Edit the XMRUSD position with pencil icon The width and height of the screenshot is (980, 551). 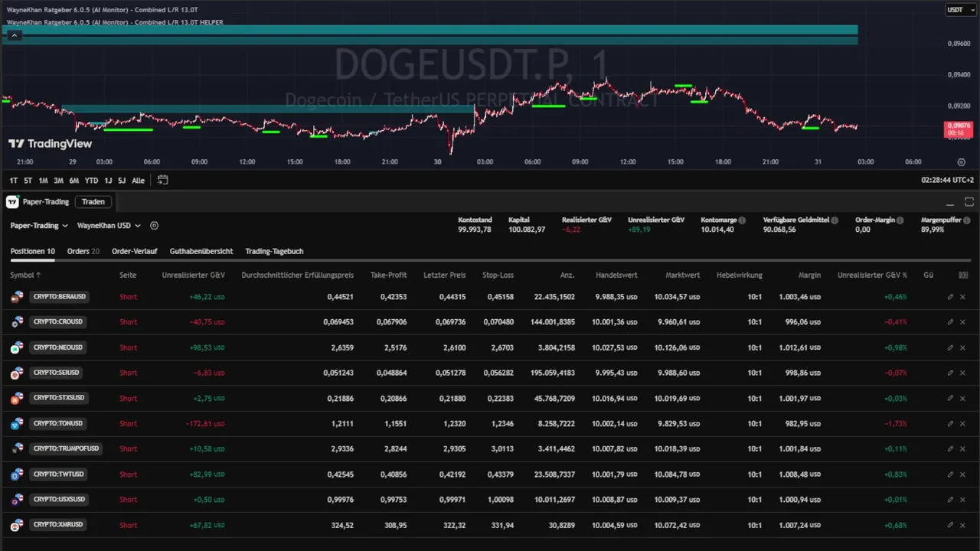point(950,525)
